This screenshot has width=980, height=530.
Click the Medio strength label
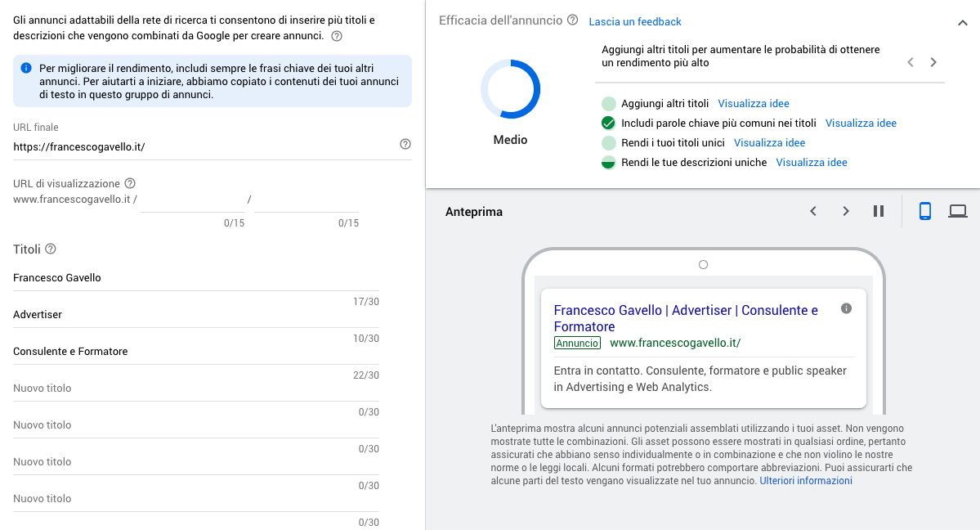click(510, 140)
